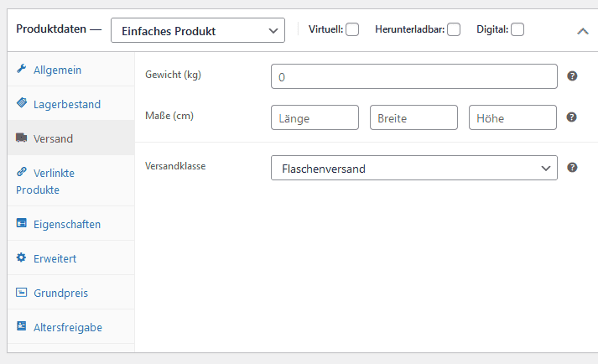The image size is (598, 364).
Task: Switch to the Grundpreis tab
Action: [60, 293]
